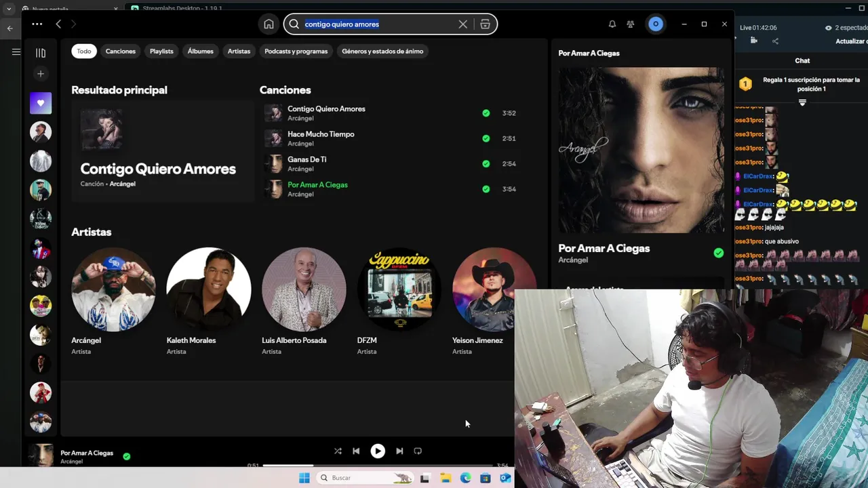
Task: Toggle saved check in bottom player bar
Action: 126,456
